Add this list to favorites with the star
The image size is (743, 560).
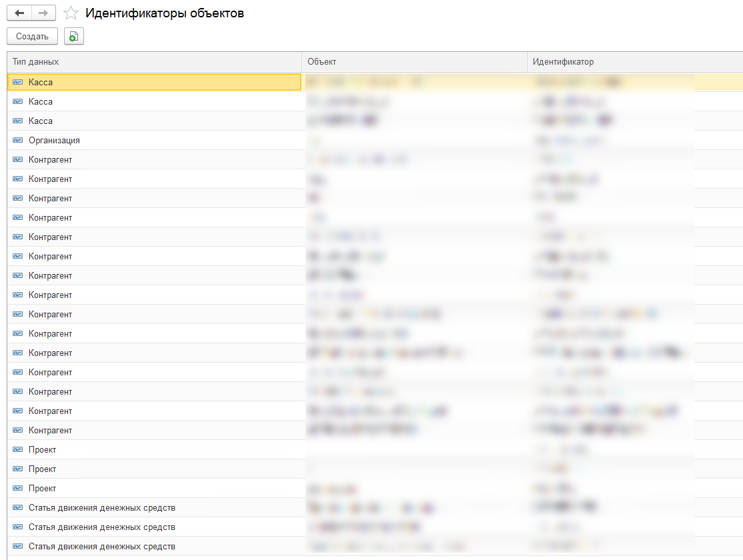click(x=71, y=13)
